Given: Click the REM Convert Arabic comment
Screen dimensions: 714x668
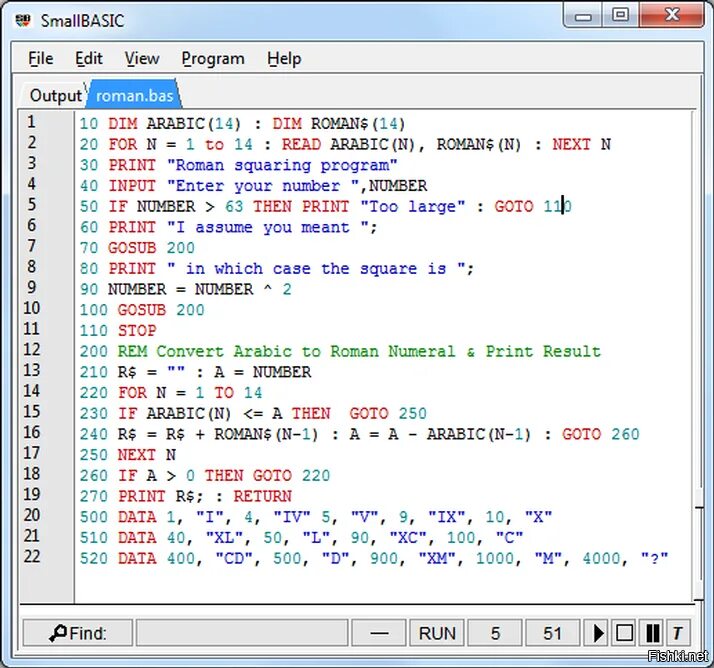Looking at the screenshot, I should point(359,352).
